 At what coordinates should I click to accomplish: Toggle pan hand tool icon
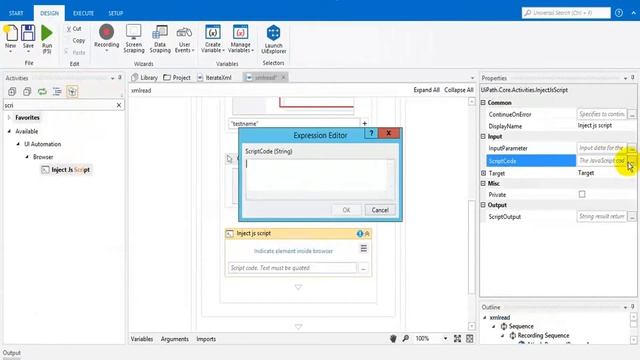coord(393,338)
